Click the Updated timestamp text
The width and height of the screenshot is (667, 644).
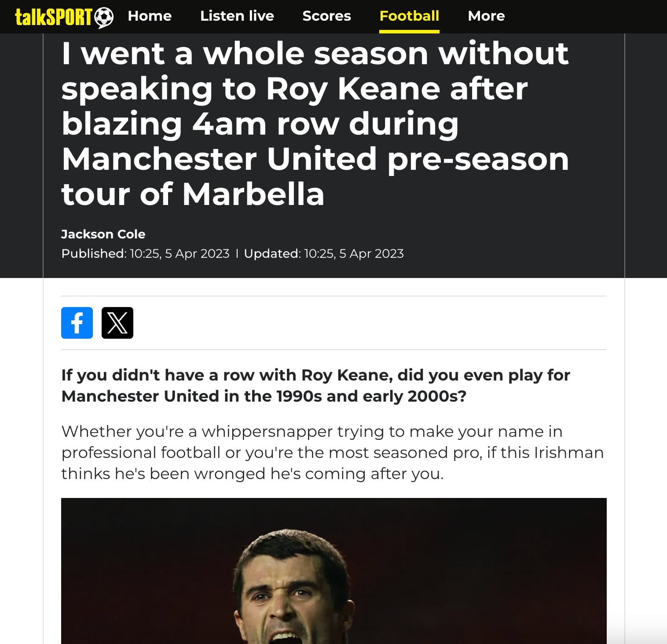click(x=324, y=254)
